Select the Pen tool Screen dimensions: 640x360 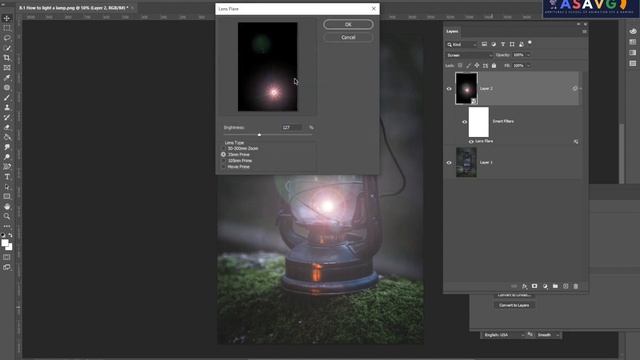pos(7,167)
